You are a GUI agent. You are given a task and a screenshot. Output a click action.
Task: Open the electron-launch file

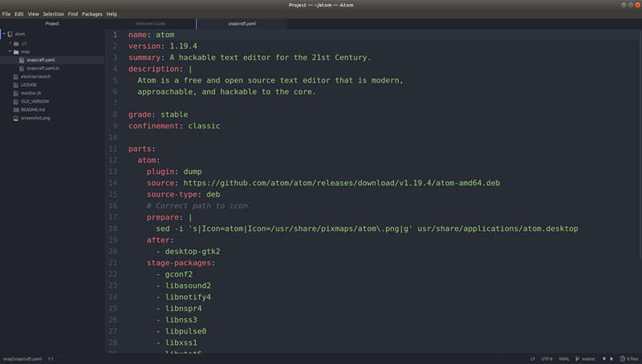tap(35, 76)
